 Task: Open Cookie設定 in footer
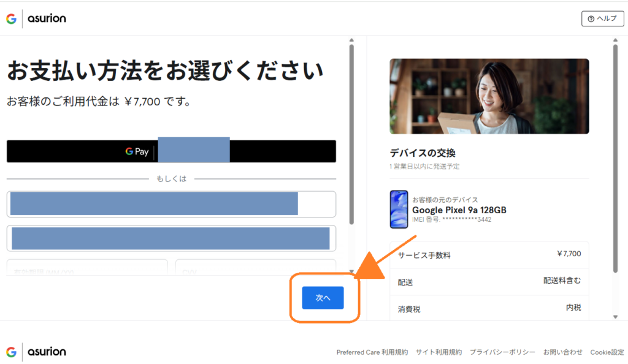coord(607,352)
